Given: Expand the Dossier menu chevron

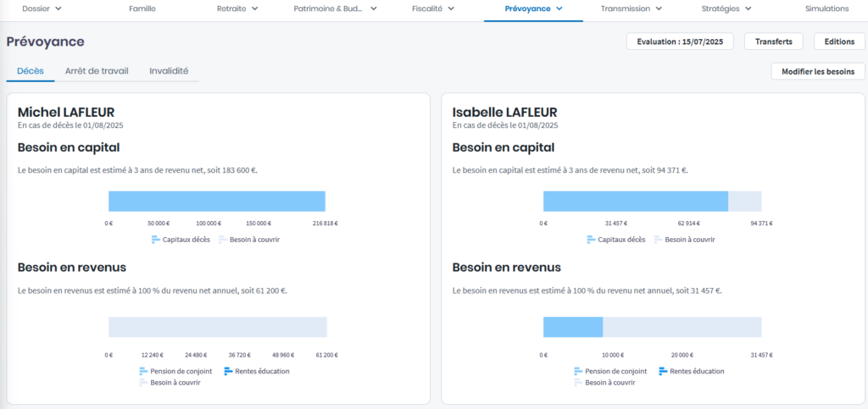Looking at the screenshot, I should pos(58,8).
